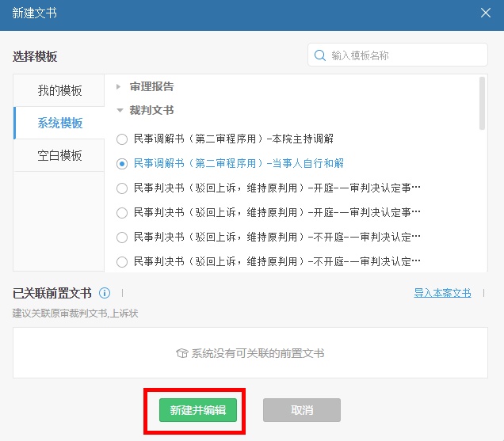Switch to the 我的模板 tab
Viewport: 504px width, 441px height.
point(59,90)
